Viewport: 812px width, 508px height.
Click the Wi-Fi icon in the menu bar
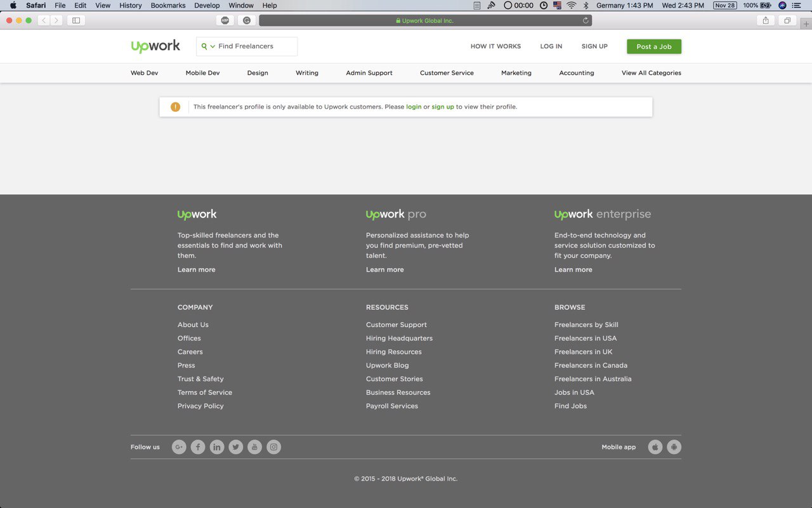[x=572, y=5]
